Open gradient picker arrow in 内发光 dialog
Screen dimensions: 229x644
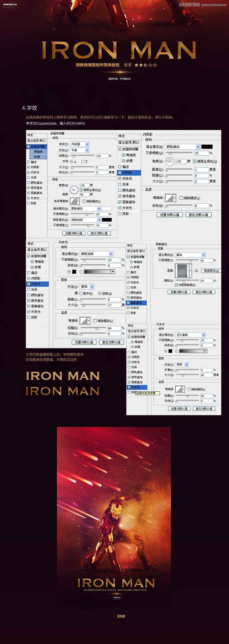pos(113,272)
